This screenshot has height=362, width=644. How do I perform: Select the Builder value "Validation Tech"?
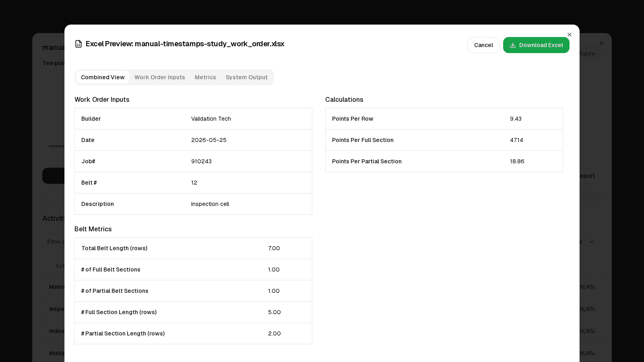point(211,119)
